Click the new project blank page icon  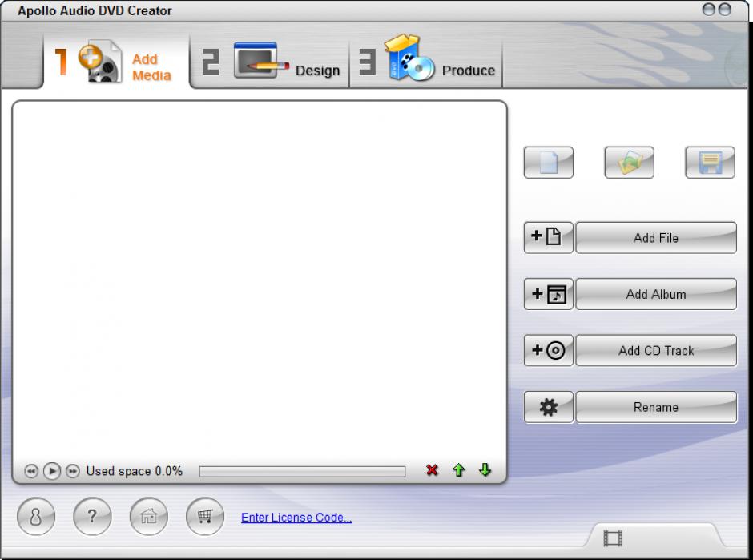tap(549, 163)
